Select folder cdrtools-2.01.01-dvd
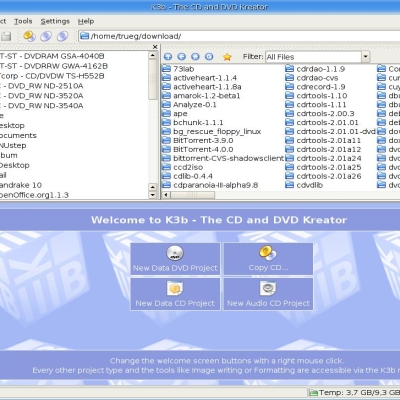Screen dimensions: 400x400 point(336,132)
